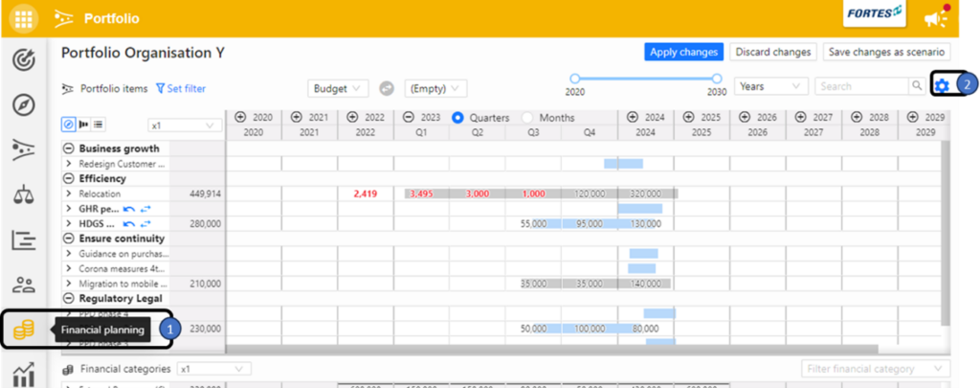The image size is (980, 388).
Task: Expand year 2027 column
Action: point(801,117)
